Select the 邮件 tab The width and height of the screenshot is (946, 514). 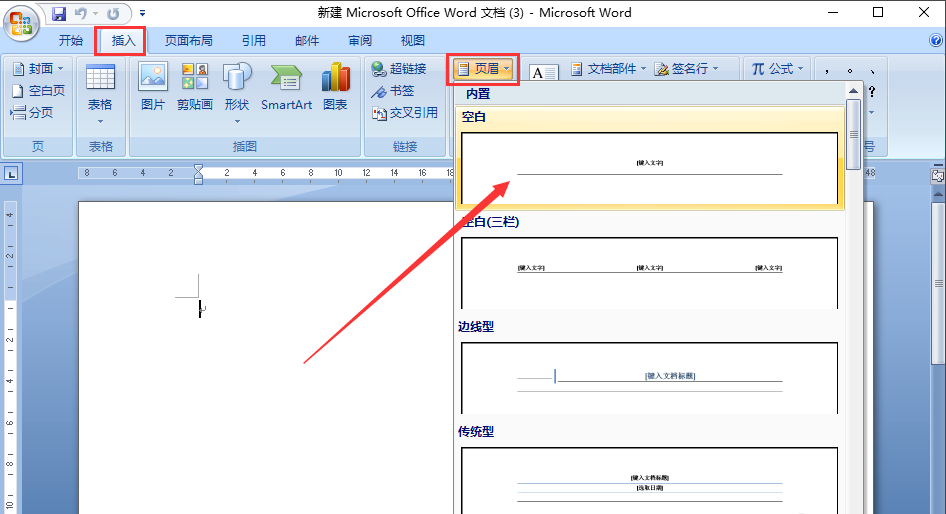306,40
